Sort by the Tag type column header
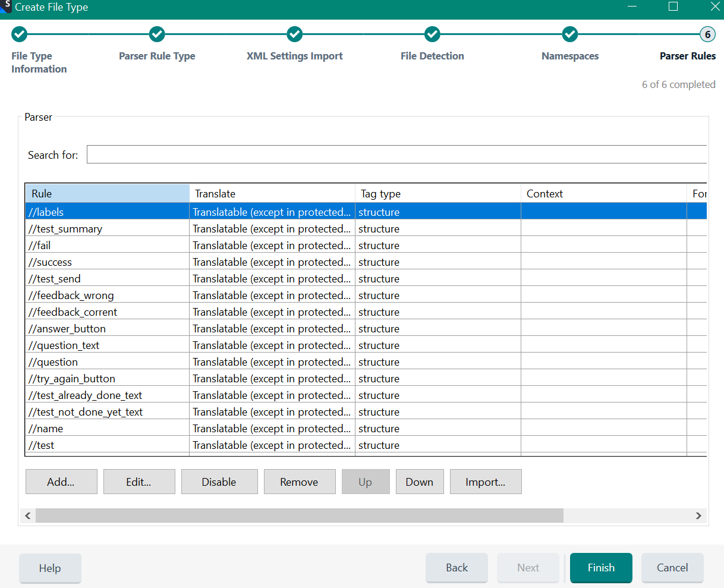Image resolution: width=724 pixels, height=588 pixels. click(438, 194)
